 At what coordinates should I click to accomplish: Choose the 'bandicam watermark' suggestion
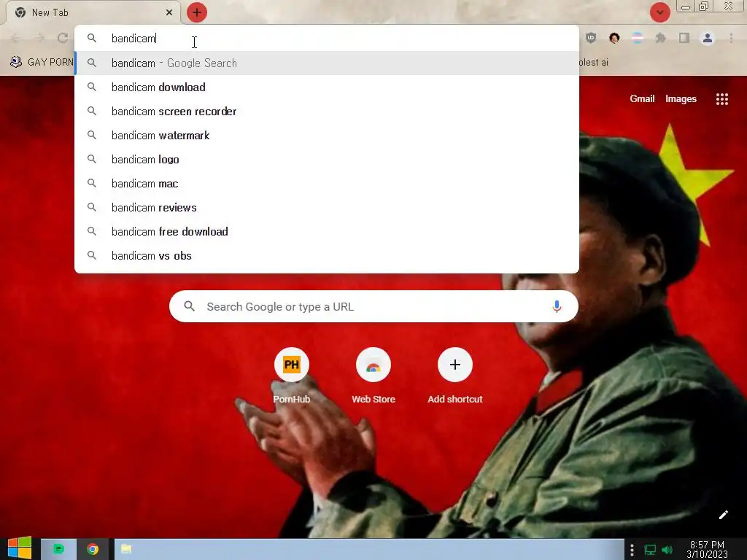[327, 135]
